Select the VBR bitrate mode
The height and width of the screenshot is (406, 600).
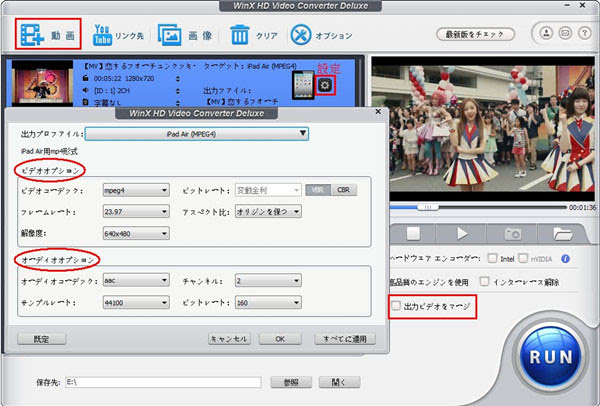pyautogui.click(x=318, y=190)
